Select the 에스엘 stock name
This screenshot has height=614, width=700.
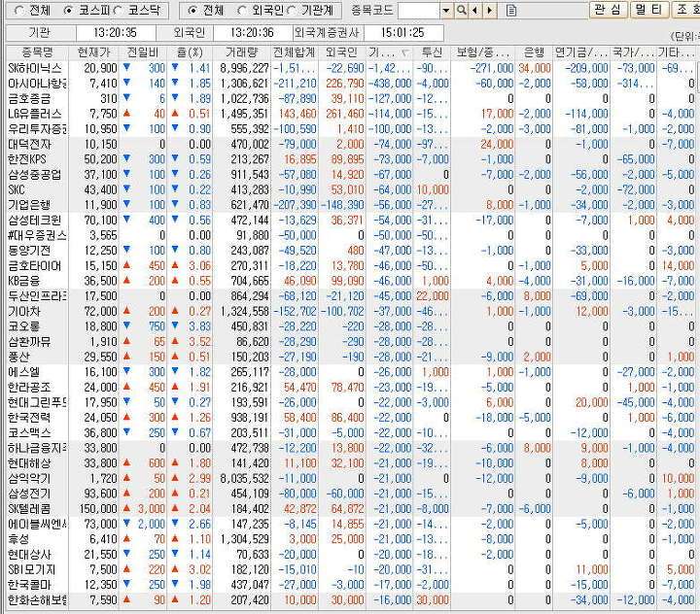point(24,372)
